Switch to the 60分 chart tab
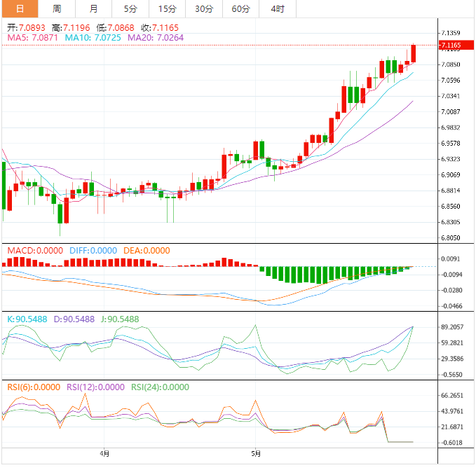This screenshot has height=470, width=476. (x=240, y=9)
